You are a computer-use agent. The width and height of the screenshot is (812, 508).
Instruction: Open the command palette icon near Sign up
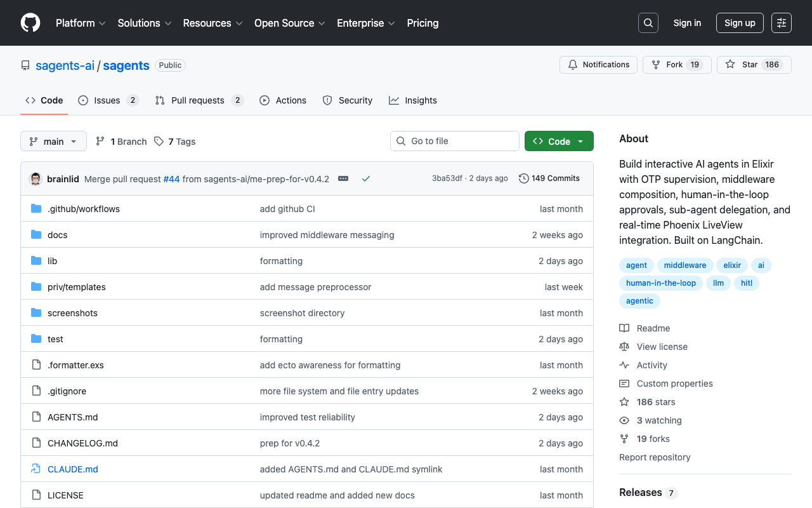coord(781,22)
